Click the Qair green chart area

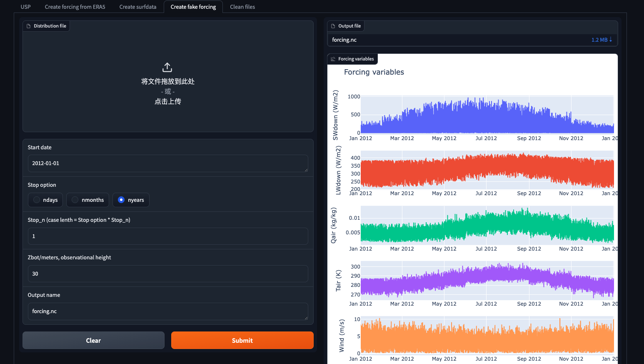tap(487, 226)
